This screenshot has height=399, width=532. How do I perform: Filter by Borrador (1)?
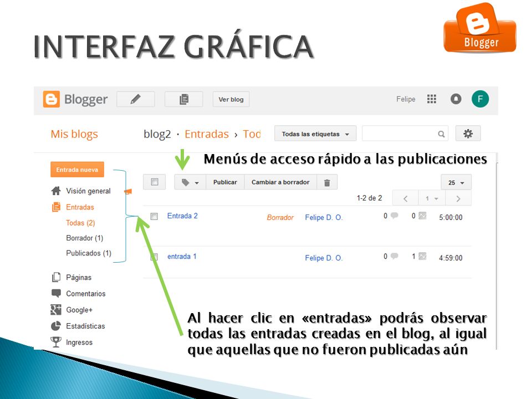(84, 238)
